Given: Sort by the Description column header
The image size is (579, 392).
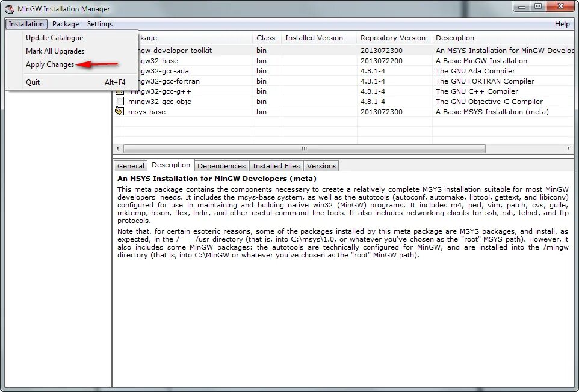Looking at the screenshot, I should click(x=503, y=38).
